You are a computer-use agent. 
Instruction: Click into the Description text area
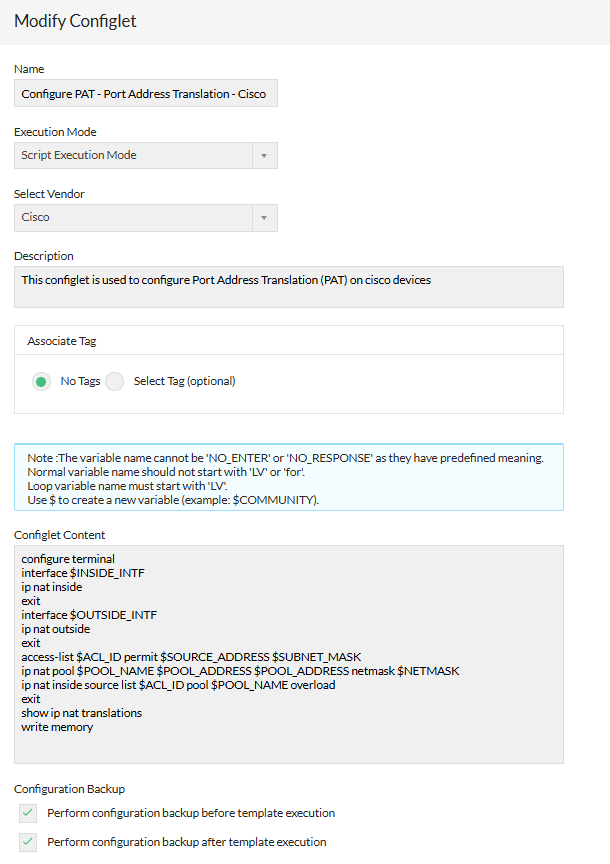(288, 286)
